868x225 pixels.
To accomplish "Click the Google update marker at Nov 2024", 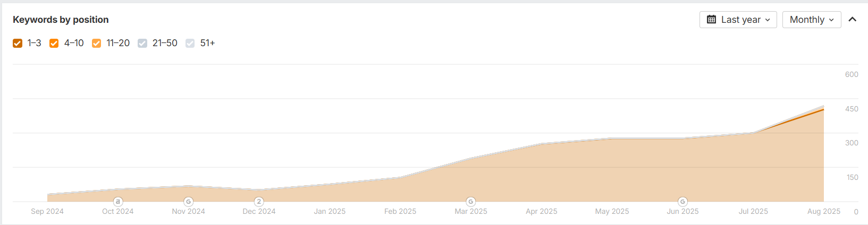I will point(188,202).
